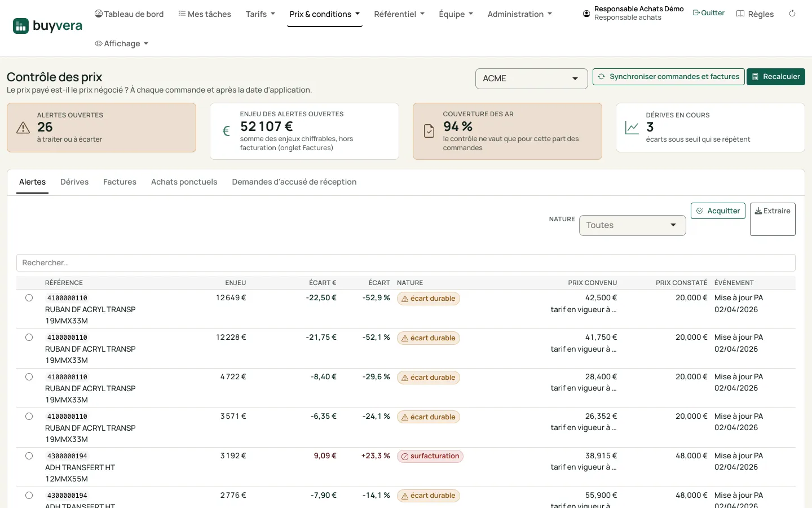Expand the Prix & conditions menu
Viewport: 812px width, 508px height.
[x=324, y=14]
